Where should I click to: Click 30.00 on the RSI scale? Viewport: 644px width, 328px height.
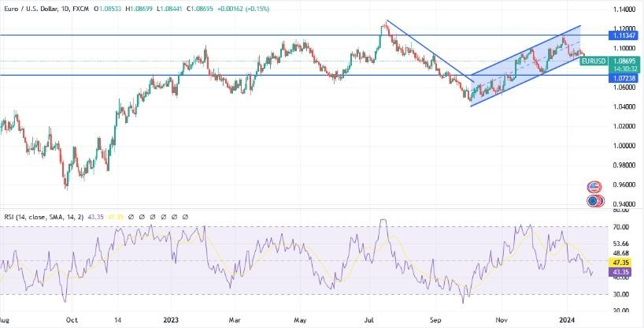point(620,294)
